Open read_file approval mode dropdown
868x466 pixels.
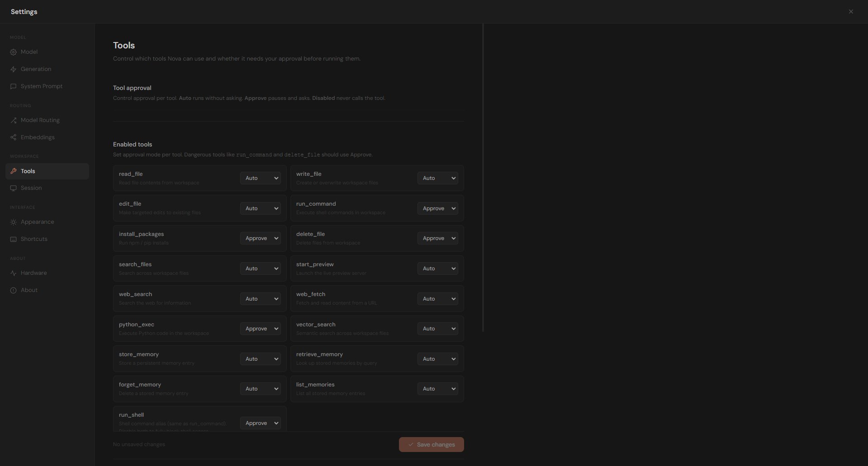coord(261,178)
